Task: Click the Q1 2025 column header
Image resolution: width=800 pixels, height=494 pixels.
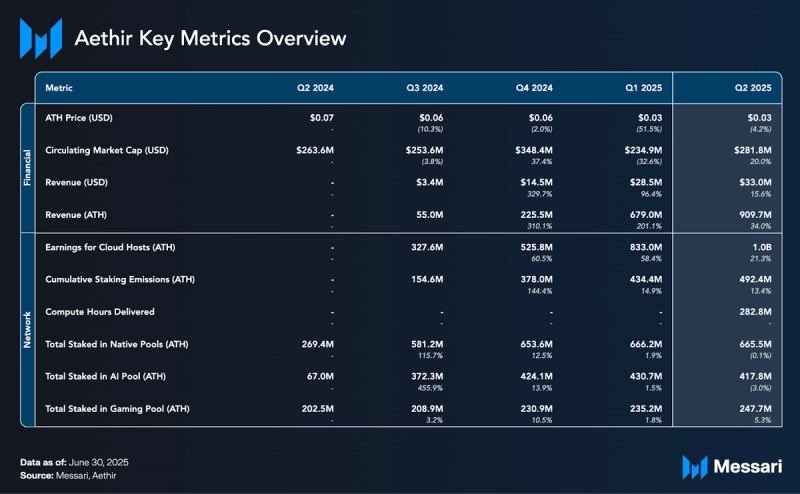Action: (x=644, y=88)
